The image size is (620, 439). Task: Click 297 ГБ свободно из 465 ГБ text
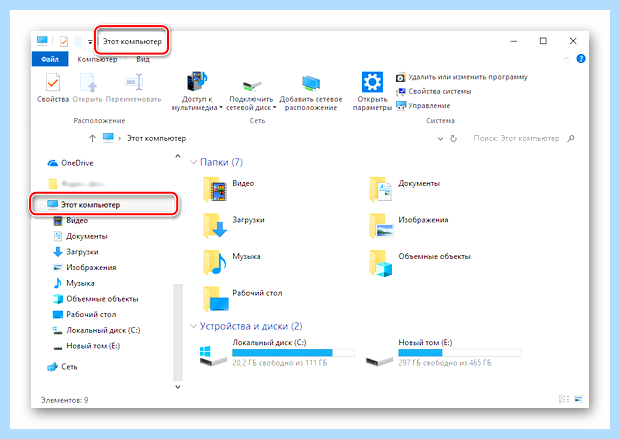444,363
